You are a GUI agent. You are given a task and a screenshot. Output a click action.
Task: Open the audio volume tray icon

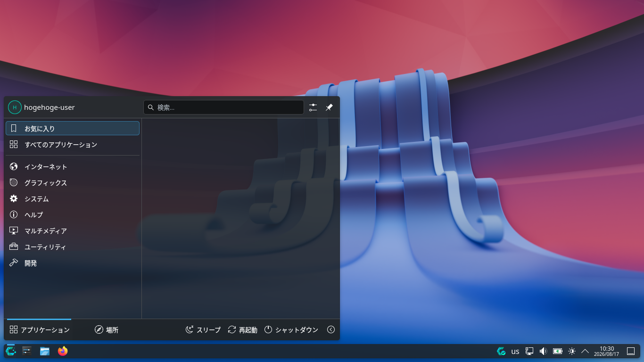(x=543, y=351)
